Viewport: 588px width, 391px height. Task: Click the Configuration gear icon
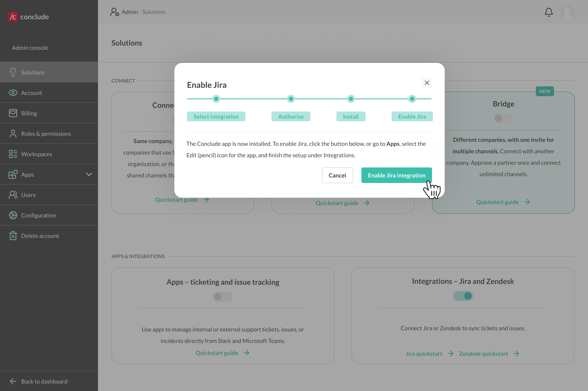click(13, 215)
